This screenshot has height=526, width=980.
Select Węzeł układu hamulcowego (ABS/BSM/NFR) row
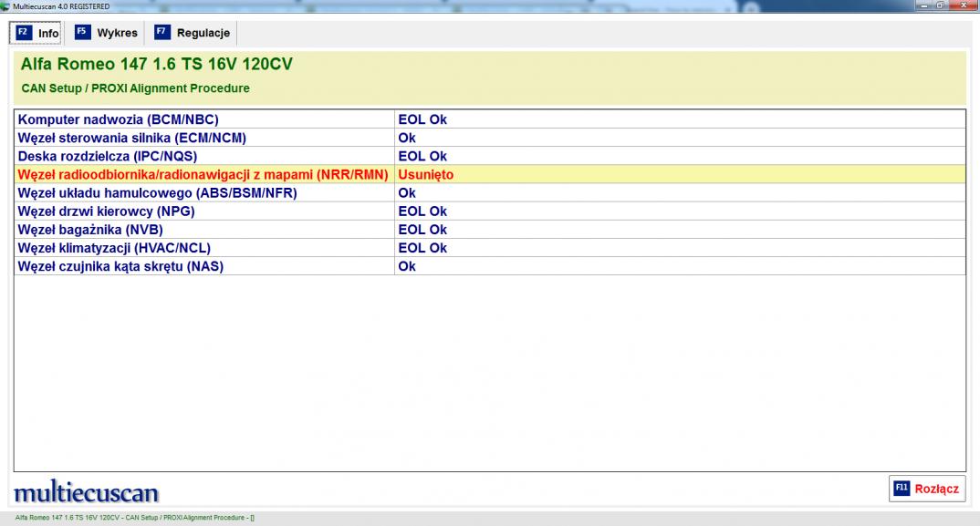point(490,193)
